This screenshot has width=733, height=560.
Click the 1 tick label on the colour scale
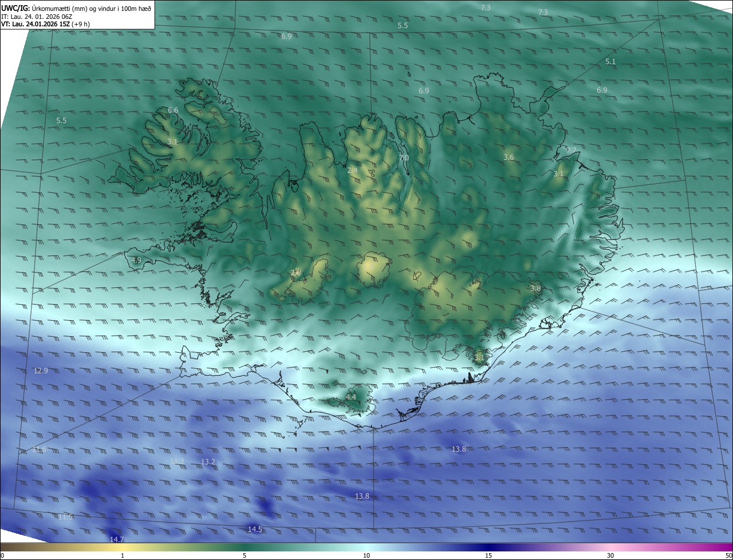(123, 555)
